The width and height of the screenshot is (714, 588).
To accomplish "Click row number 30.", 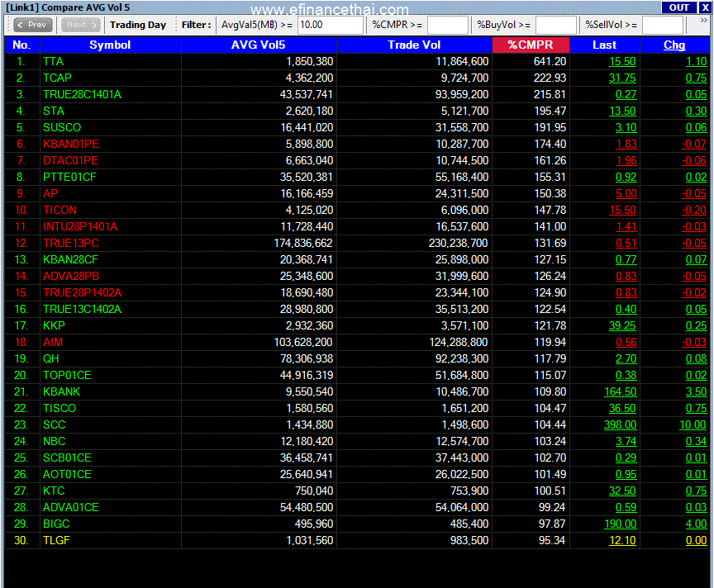I will click(21, 541).
